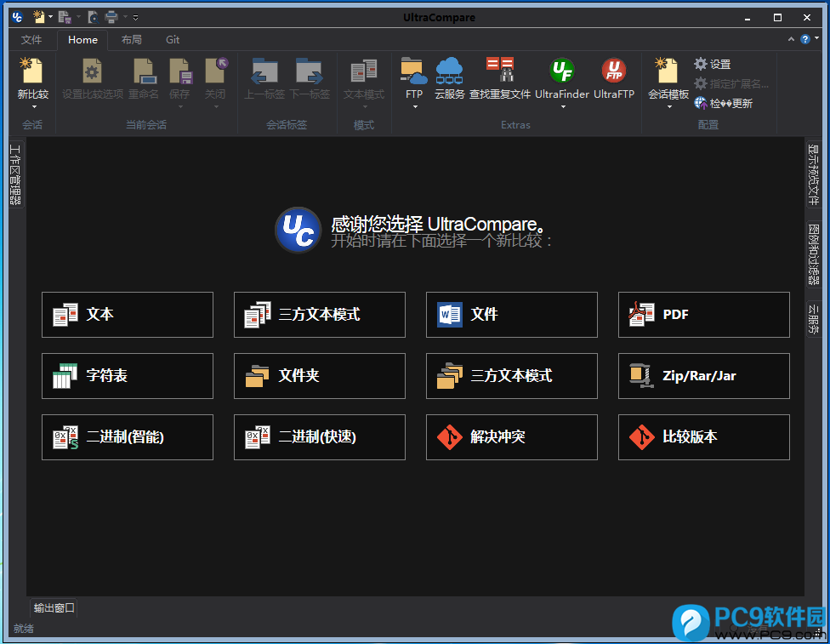This screenshot has height=644, width=830.
Task: Click the new session icon in the quick access toolbar
Action: click(x=38, y=17)
